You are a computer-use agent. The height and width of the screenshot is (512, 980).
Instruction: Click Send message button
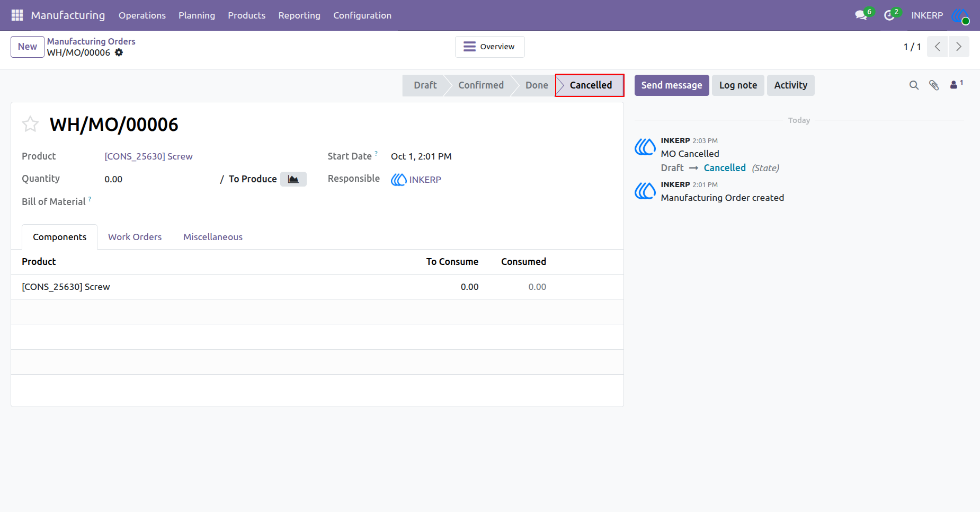click(672, 85)
